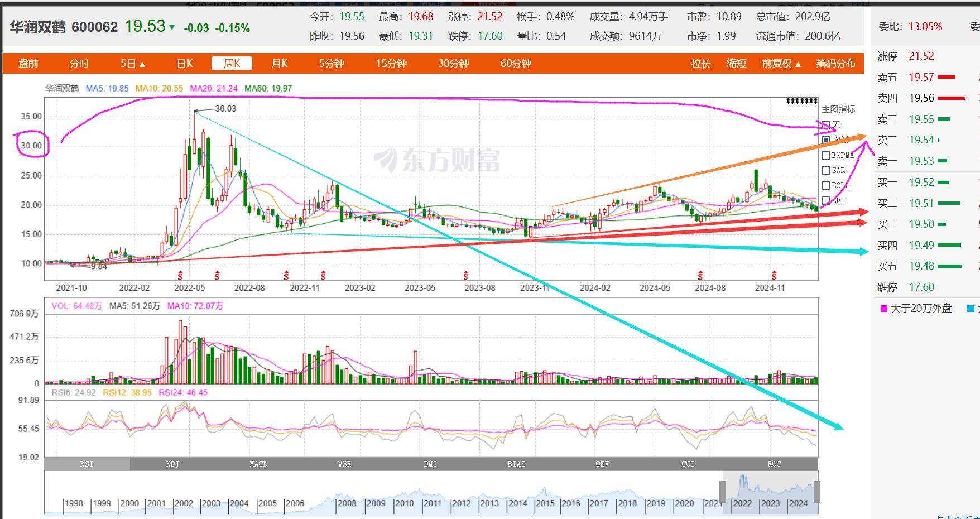Click year 2008 on the overview timeline
This screenshot has width=980, height=519.
click(347, 503)
